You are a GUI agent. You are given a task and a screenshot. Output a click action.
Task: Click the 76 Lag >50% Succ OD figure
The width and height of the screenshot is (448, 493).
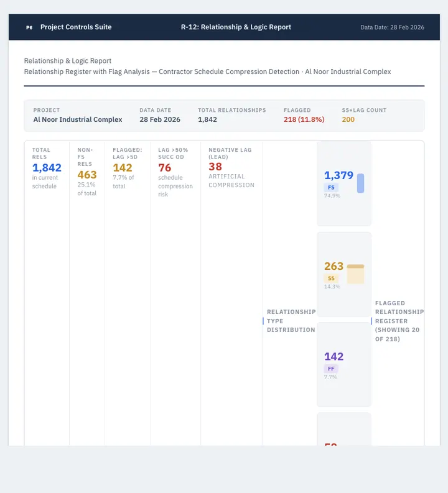(164, 168)
